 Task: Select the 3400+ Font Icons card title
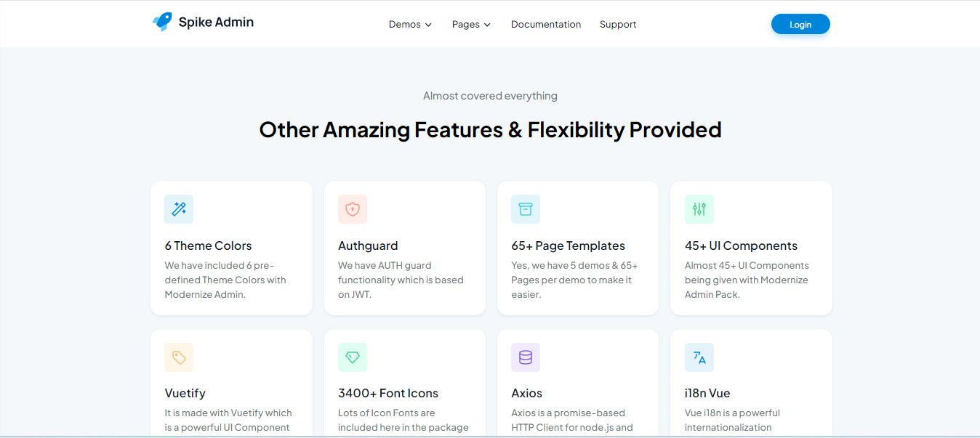388,393
